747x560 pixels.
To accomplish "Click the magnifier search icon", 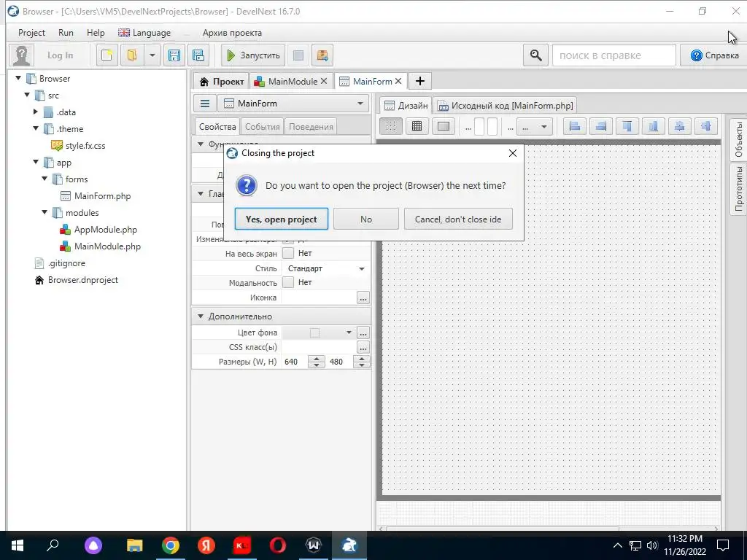I will [x=535, y=55].
